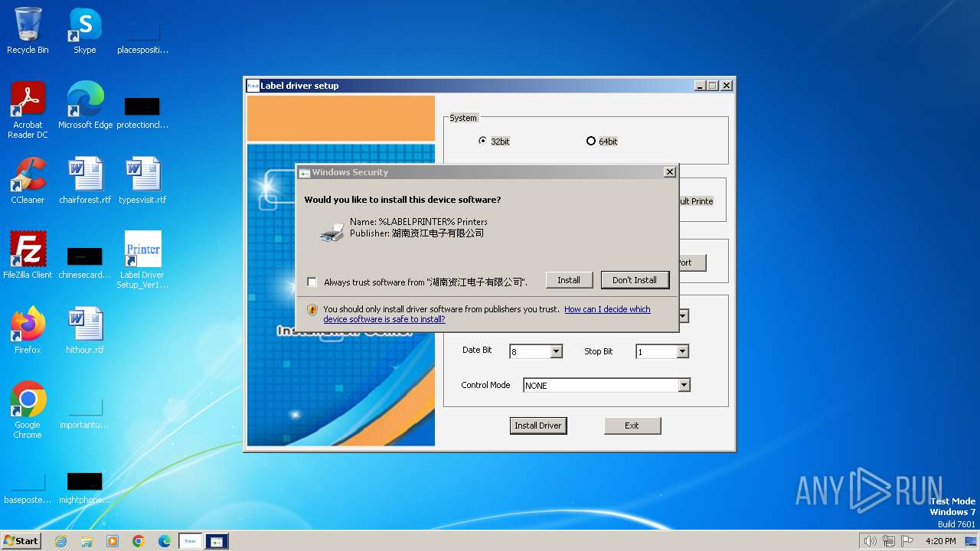Open Acrobat Reader DC shortcut

28,110
